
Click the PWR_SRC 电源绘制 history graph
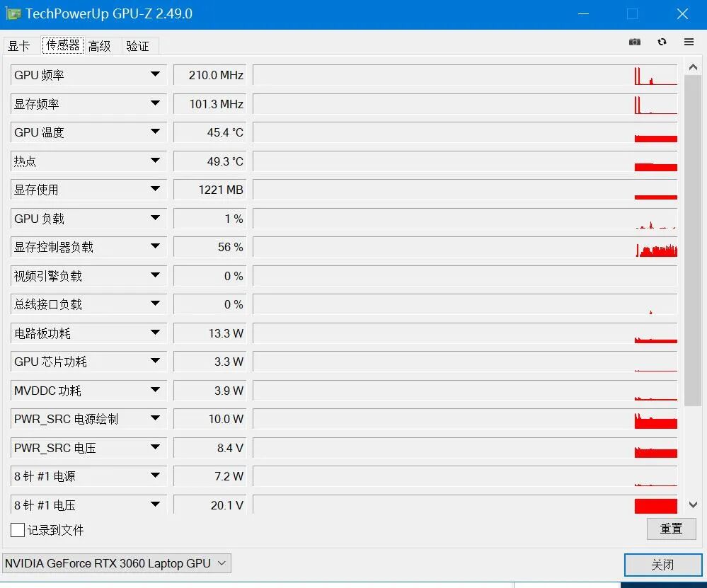pos(465,418)
